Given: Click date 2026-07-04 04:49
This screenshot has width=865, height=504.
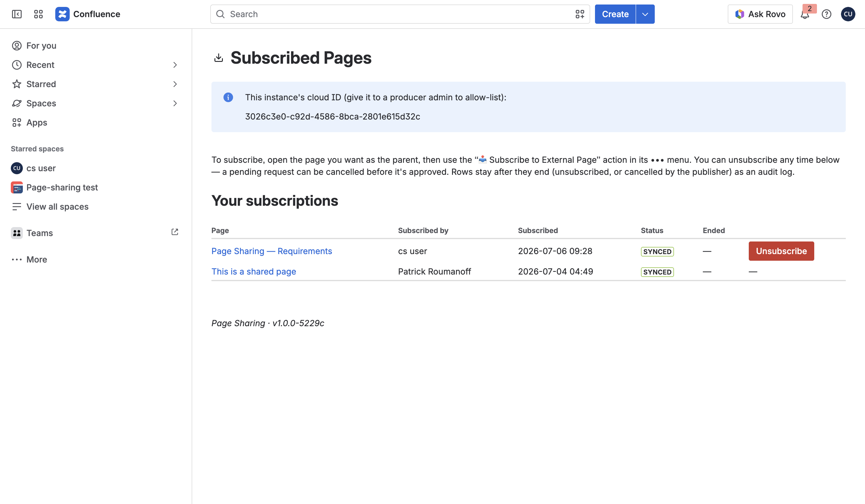Looking at the screenshot, I should [x=555, y=272].
